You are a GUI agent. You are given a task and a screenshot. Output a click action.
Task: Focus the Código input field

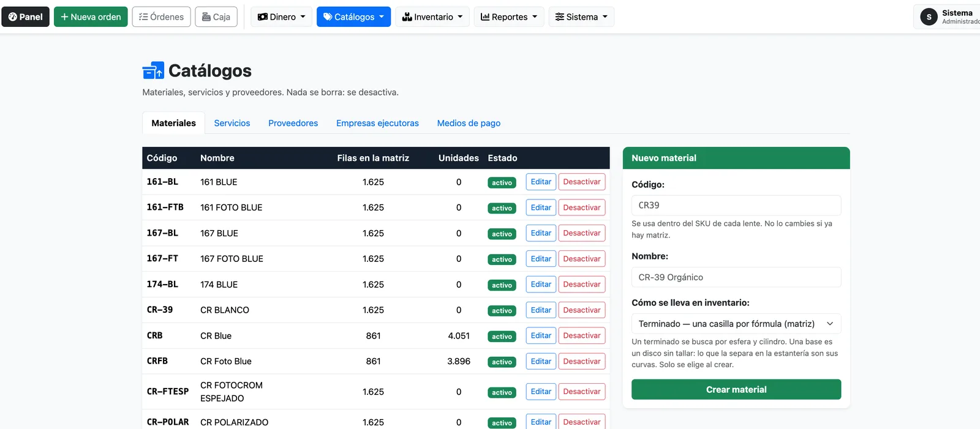[x=736, y=206]
